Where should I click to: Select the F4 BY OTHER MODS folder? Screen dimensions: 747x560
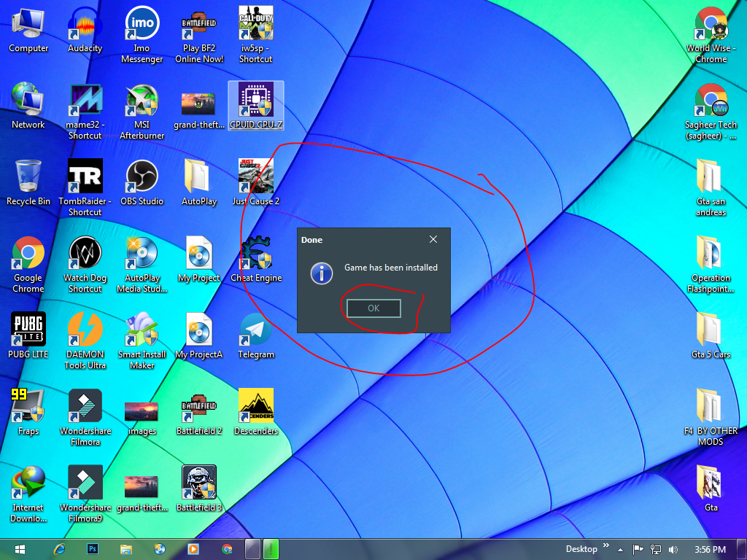[711, 418]
